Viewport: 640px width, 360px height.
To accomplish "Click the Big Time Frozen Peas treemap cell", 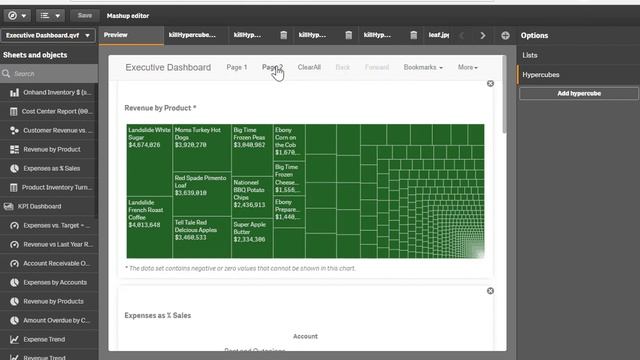I will (x=252, y=150).
